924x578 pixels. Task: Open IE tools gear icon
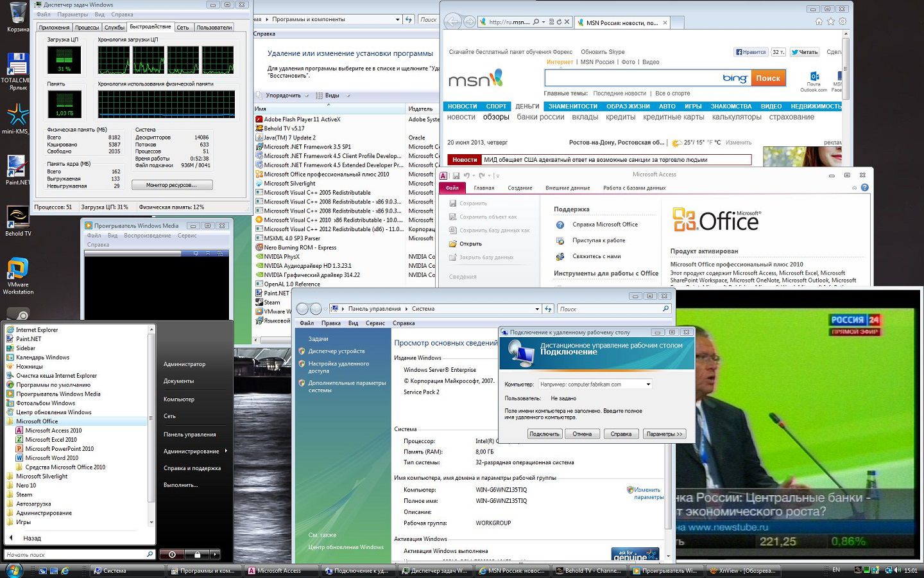843,21
